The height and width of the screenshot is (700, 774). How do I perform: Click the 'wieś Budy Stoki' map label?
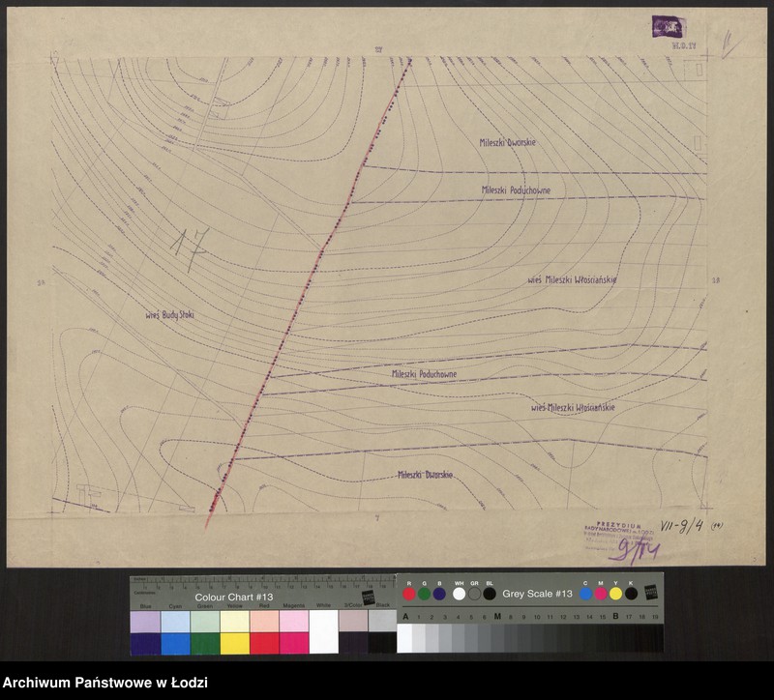170,315
